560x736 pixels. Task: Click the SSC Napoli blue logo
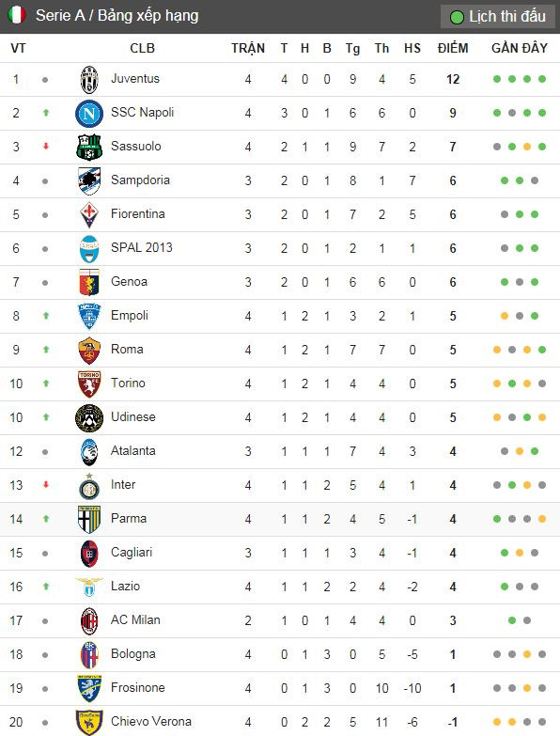click(89, 114)
